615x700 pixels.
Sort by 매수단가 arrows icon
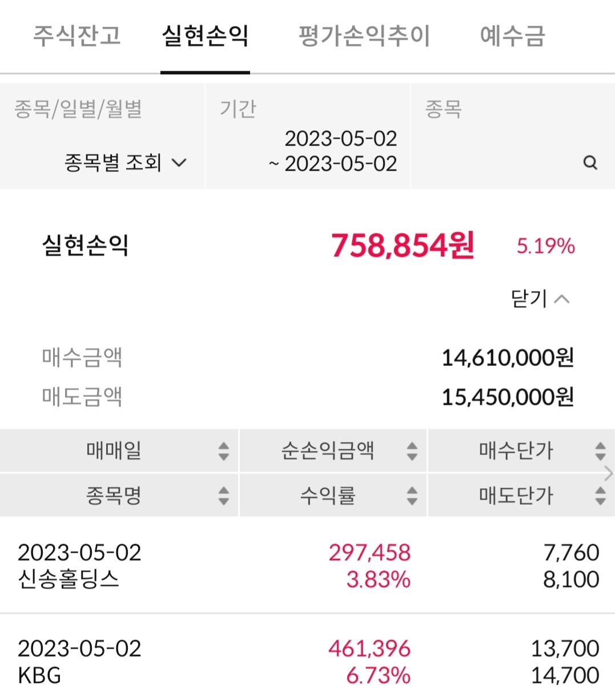pyautogui.click(x=600, y=451)
